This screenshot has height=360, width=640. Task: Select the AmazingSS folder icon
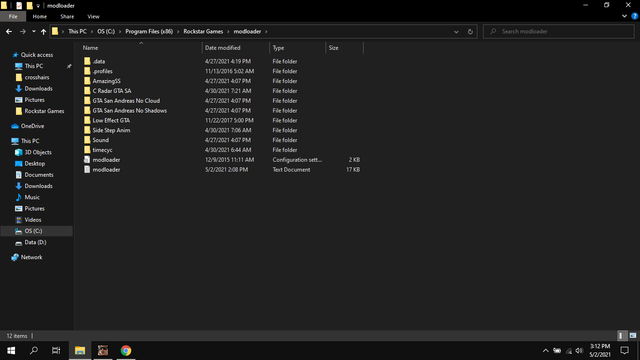[87, 81]
